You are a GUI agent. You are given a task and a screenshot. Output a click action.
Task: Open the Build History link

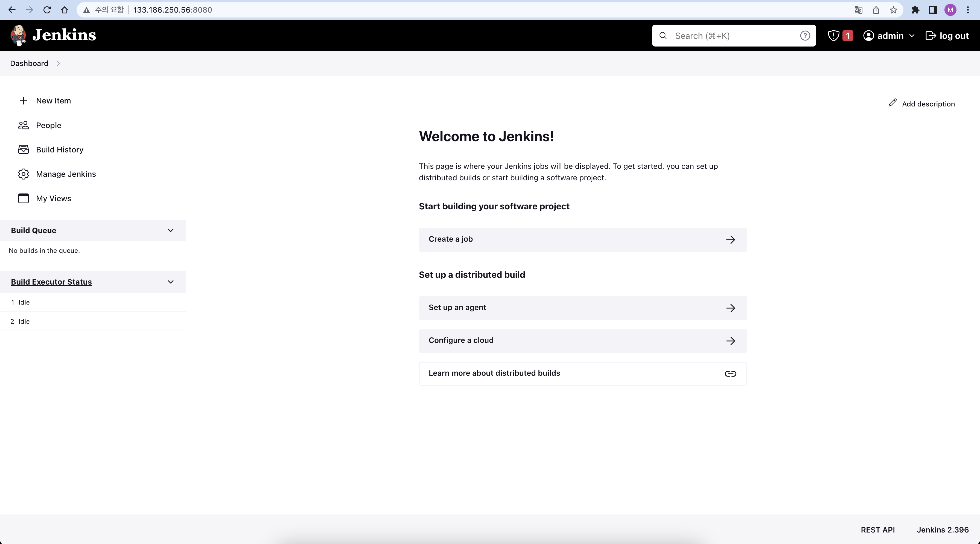(60, 150)
